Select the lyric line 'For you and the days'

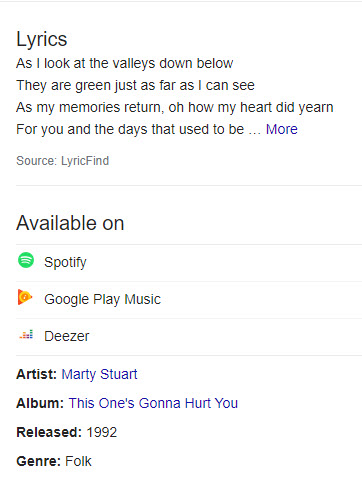click(x=139, y=129)
